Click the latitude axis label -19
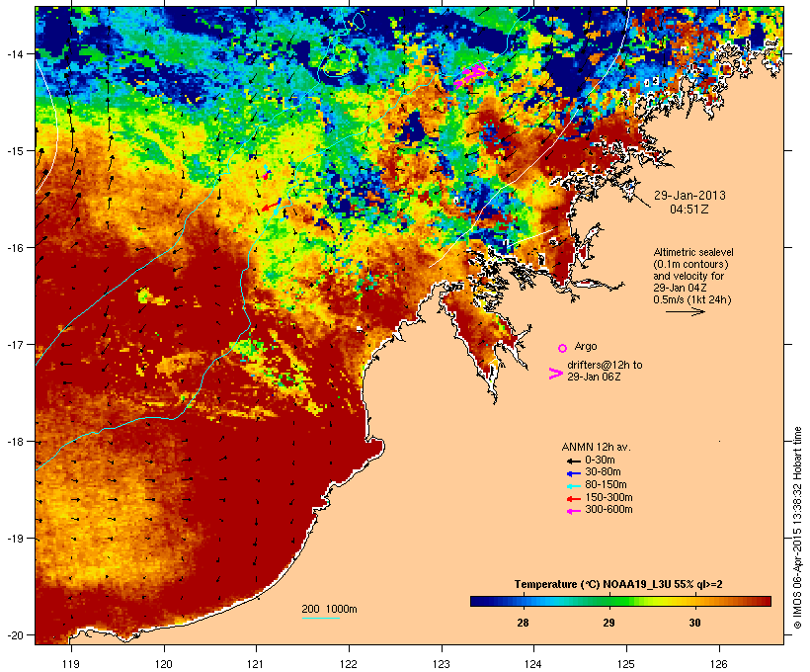Screen dimensions: 810x672 (x=15, y=538)
